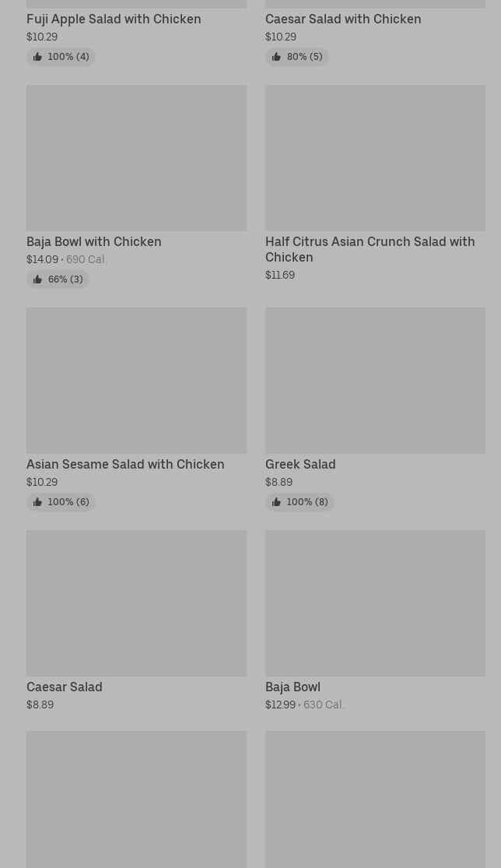Click thumbs-up icon under Baja Bowl with Chicken
The image size is (501, 868).
click(37, 279)
